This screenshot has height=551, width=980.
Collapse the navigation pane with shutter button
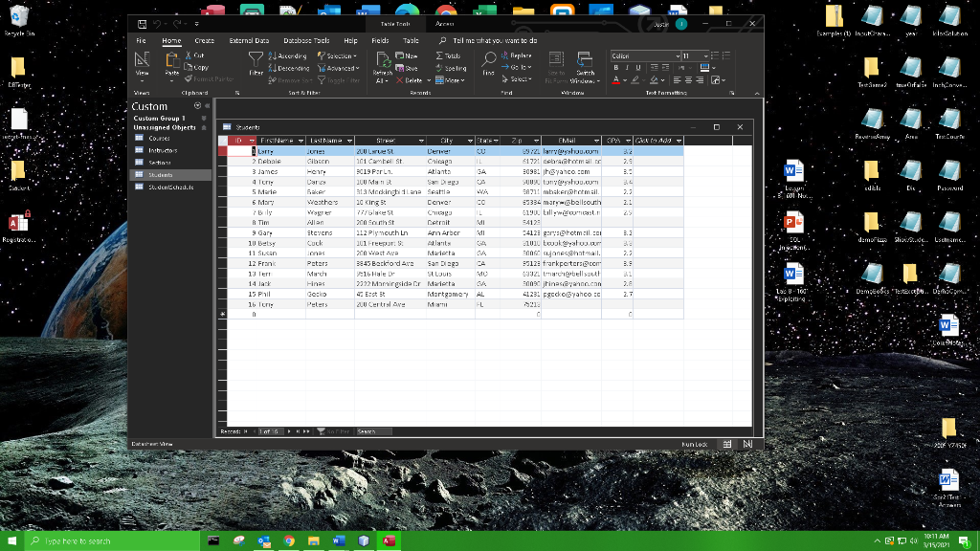[x=207, y=106]
